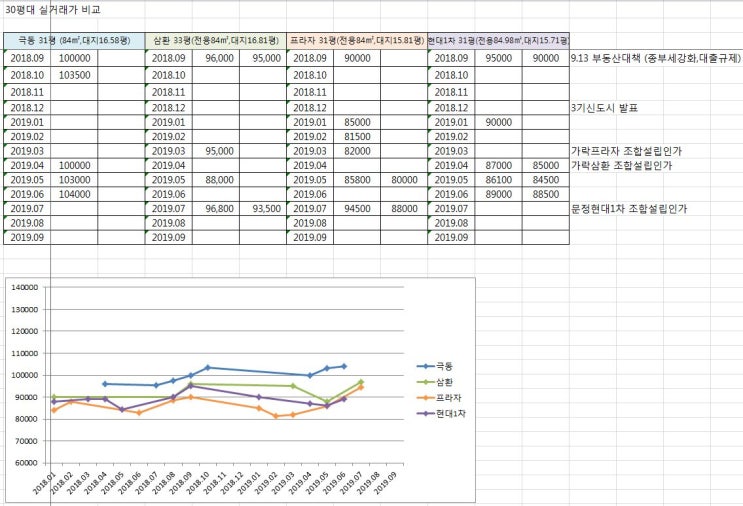Click the 88000 value in 프라자 2019.07 row
743x506 pixels.
click(x=404, y=208)
